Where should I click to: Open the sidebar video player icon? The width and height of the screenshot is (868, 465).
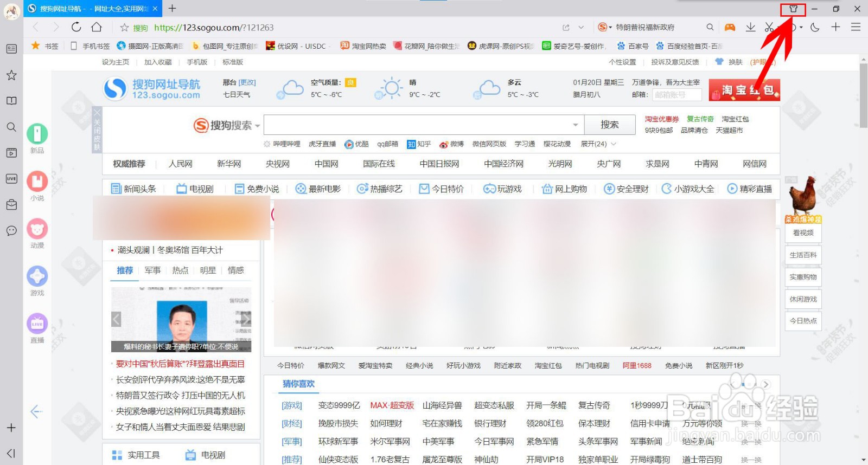click(x=11, y=153)
